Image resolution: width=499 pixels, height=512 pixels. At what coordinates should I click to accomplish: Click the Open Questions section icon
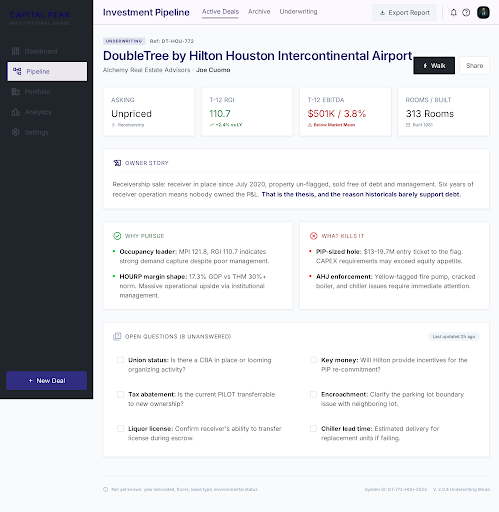click(117, 336)
